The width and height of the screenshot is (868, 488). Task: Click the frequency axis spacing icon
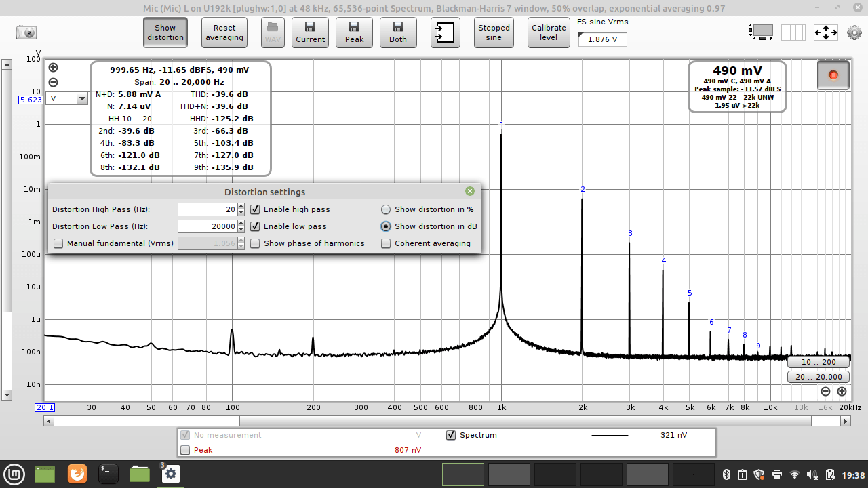coord(793,32)
